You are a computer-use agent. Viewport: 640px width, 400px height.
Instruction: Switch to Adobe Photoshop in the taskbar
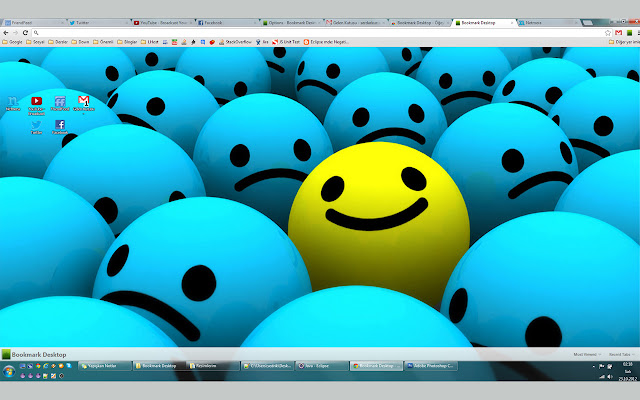[x=431, y=366]
